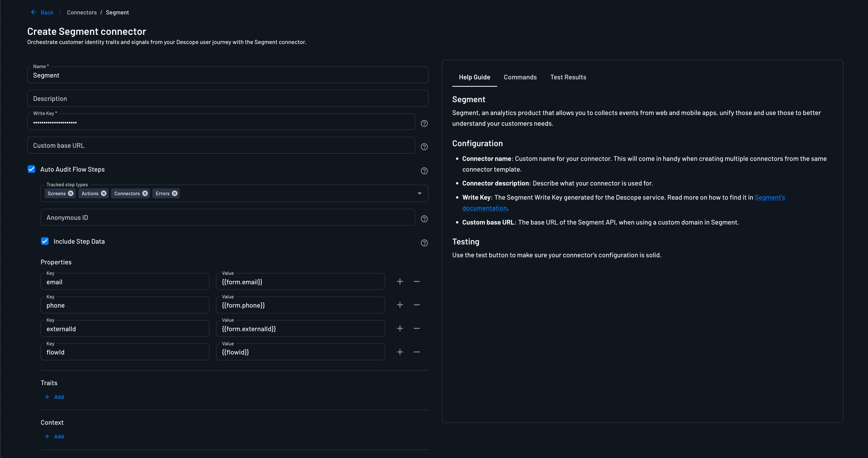Remove the Errors chip

click(174, 193)
